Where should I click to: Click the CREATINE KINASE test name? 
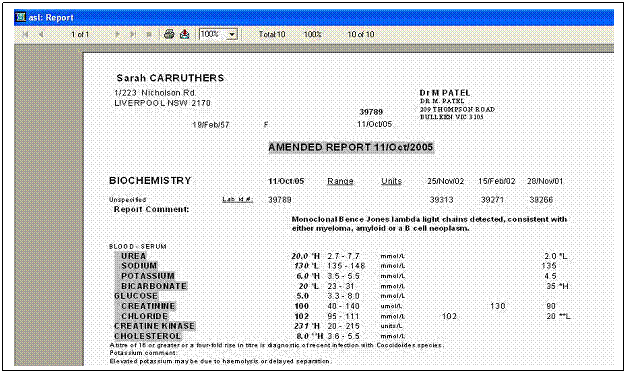click(154, 326)
